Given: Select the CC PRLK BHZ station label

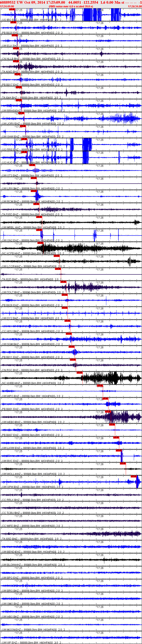Looking at the screenshot, I should coord(33,500).
